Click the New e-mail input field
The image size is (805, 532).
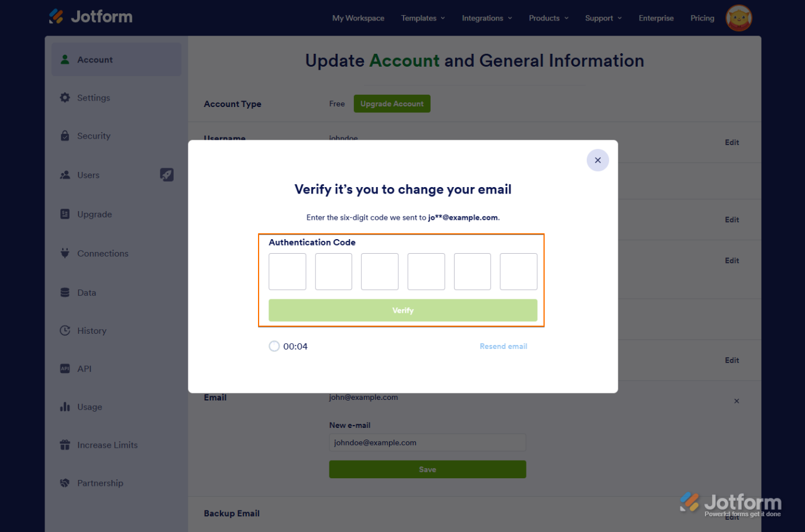pyautogui.click(x=427, y=443)
